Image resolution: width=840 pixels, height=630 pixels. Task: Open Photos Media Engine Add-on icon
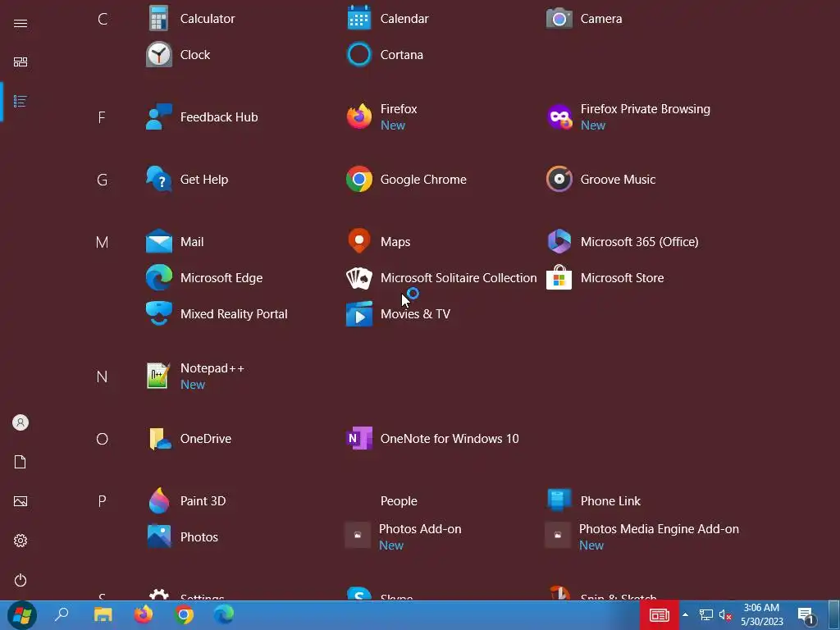click(x=558, y=536)
